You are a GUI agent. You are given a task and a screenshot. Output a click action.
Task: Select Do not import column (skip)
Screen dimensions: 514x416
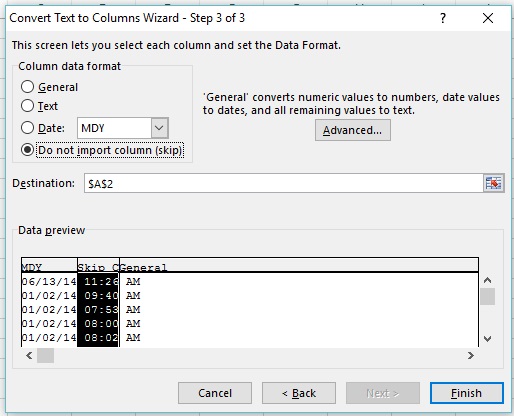click(x=27, y=150)
